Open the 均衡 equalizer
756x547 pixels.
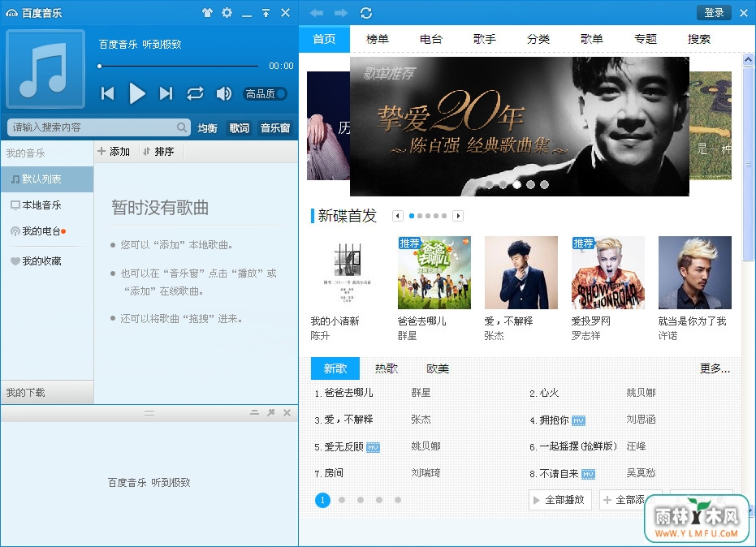tap(207, 128)
